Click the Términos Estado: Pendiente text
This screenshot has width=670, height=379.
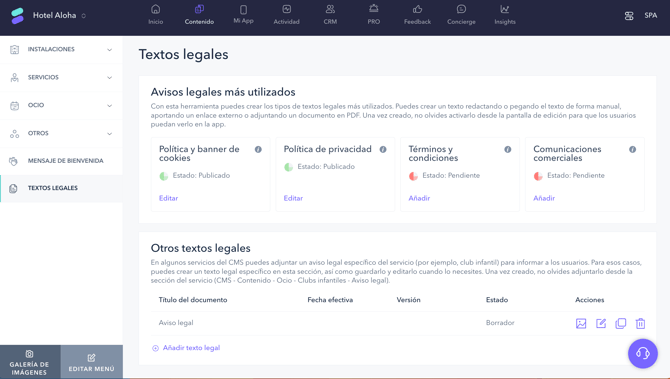point(451,176)
